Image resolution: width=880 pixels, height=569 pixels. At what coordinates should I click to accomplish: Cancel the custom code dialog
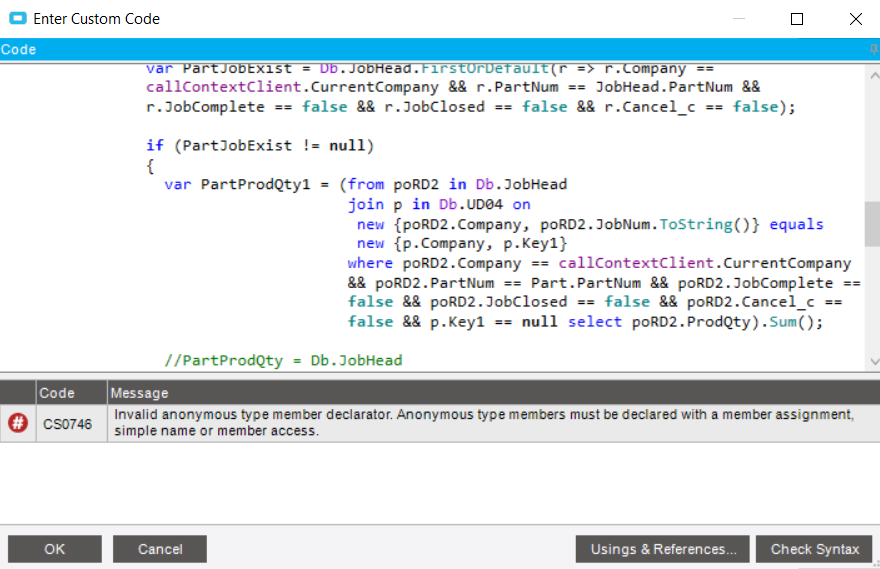pyautogui.click(x=160, y=549)
